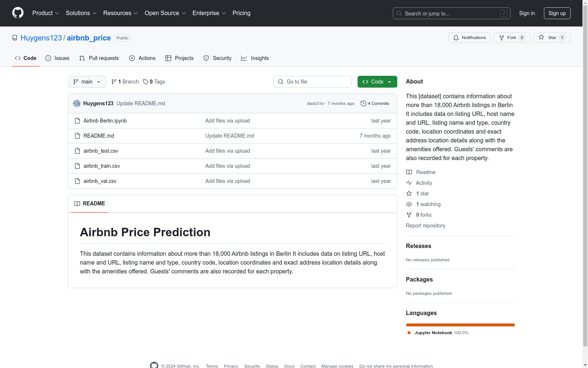
Task: Click the GitHub mark in the footer
Action: [x=154, y=365]
